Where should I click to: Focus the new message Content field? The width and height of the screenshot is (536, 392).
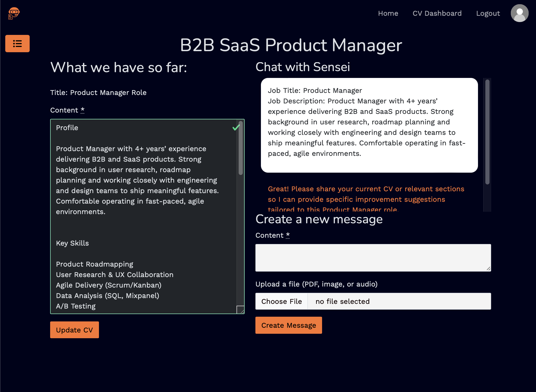click(x=373, y=258)
